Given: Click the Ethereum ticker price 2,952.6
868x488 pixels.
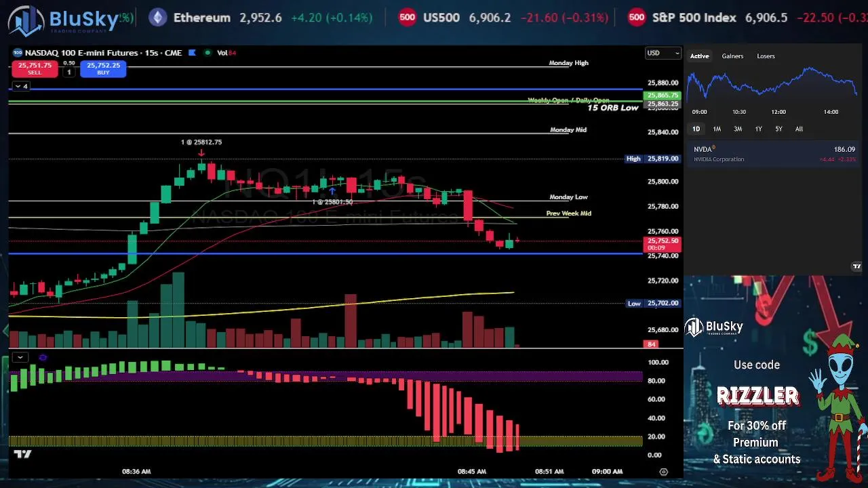Looking at the screenshot, I should tap(260, 18).
